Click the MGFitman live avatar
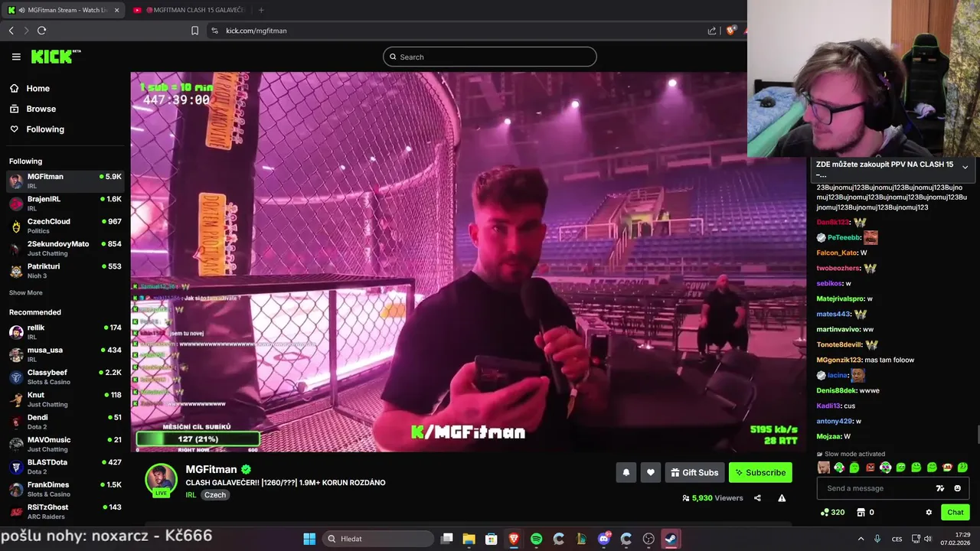 [x=161, y=480]
